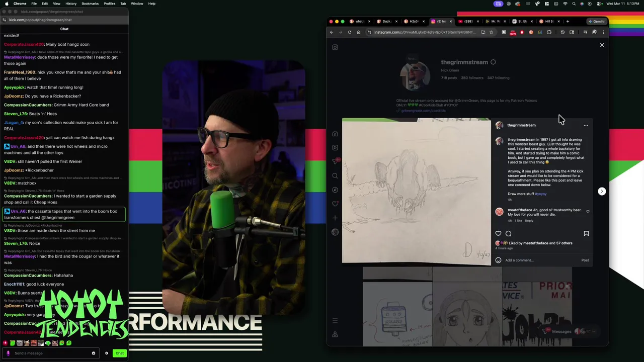Open the #yoyoy hashtag link
This screenshot has width=644, height=362.
(x=540, y=194)
